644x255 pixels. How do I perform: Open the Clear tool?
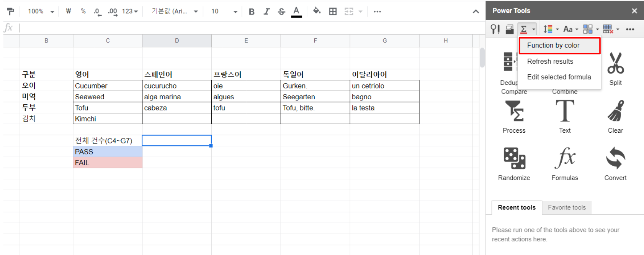(x=615, y=117)
